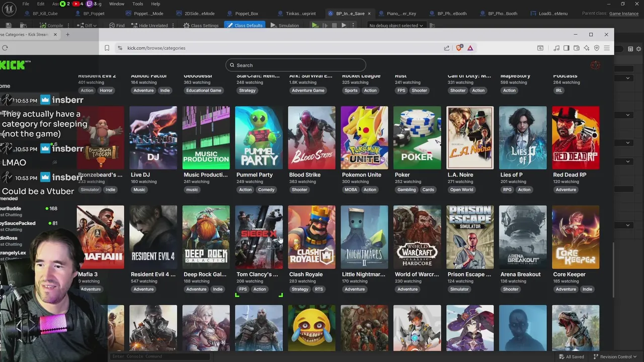Open the Red Dead RP category thumbnail

576,138
